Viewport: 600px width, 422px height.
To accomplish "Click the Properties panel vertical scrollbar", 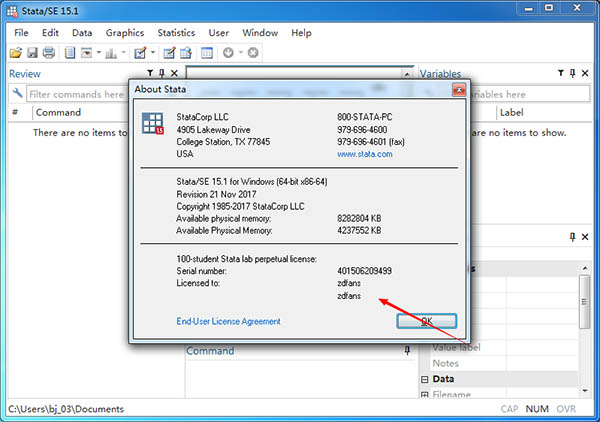I will (584, 301).
